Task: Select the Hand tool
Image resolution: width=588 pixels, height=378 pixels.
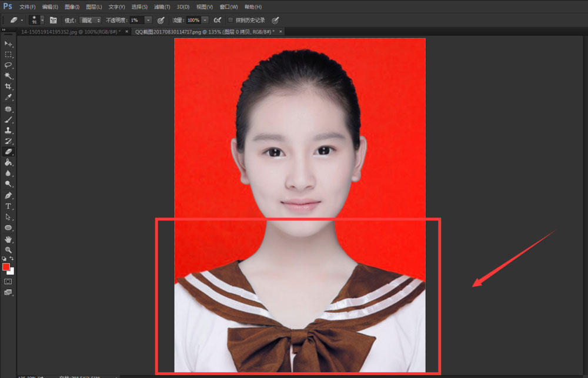Action: pos(8,239)
